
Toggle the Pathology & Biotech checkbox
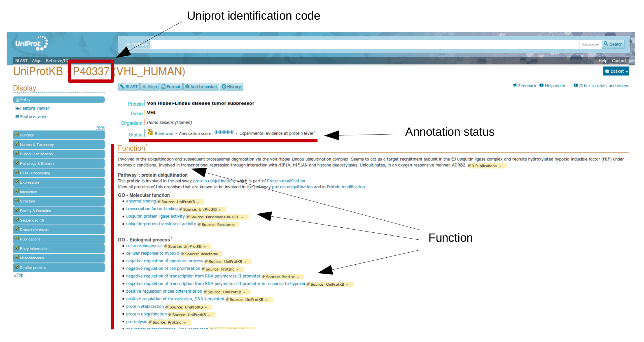17,163
